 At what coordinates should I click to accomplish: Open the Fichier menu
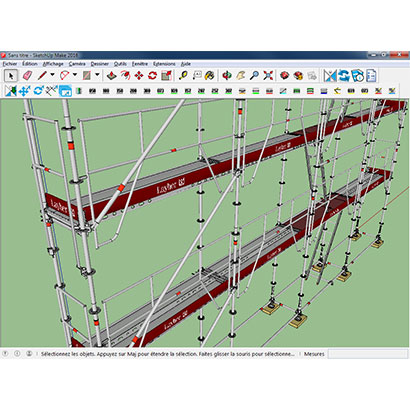10,64
